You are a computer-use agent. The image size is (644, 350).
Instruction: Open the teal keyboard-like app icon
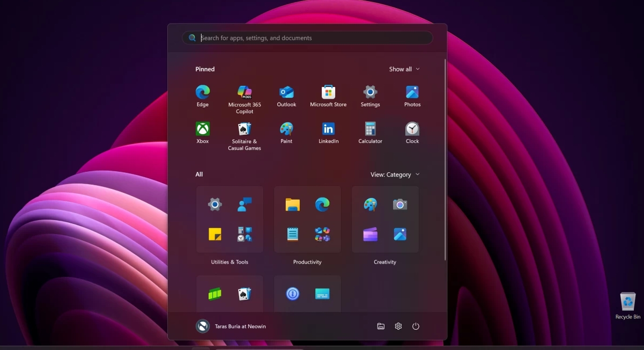pyautogui.click(x=322, y=294)
